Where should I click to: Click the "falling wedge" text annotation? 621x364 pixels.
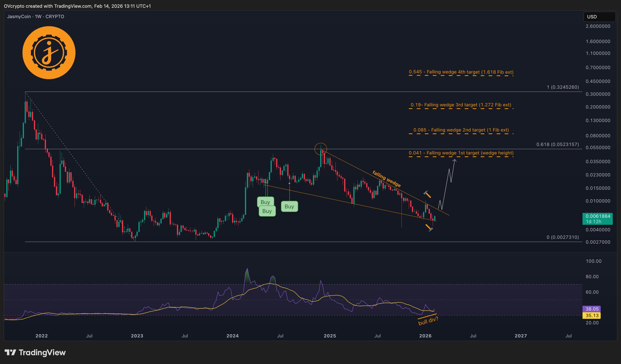(x=386, y=179)
